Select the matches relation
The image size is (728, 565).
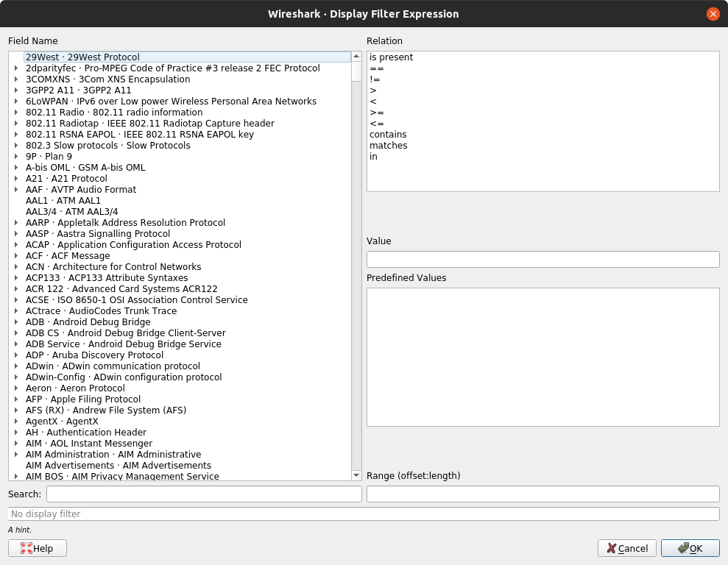tap(386, 145)
